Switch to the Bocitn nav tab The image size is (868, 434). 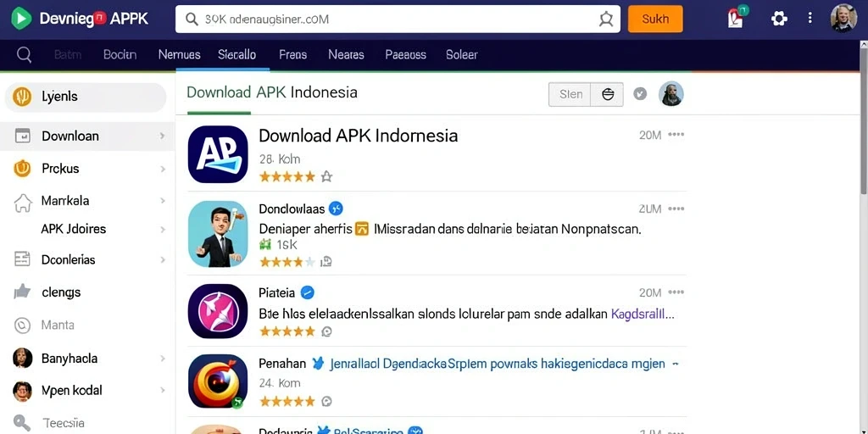click(x=120, y=55)
